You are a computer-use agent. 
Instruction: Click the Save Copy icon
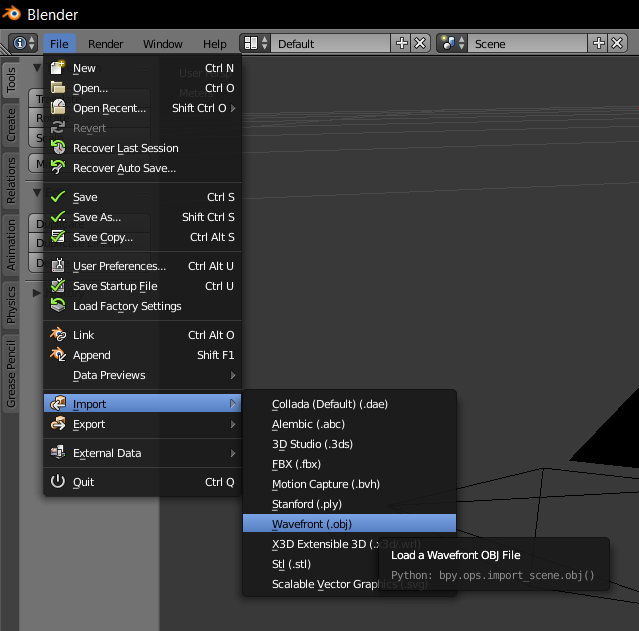pyautogui.click(x=57, y=237)
